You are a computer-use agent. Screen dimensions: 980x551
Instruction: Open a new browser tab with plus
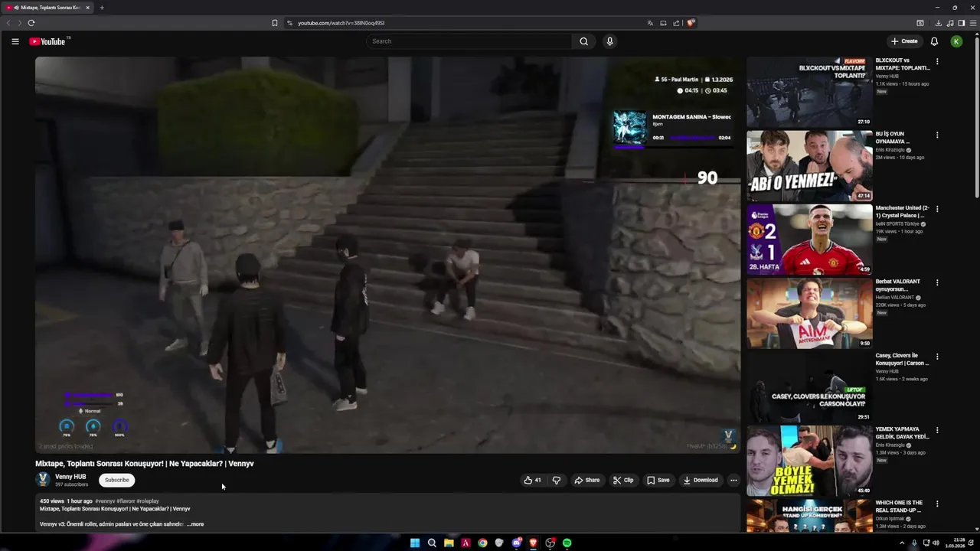click(101, 8)
